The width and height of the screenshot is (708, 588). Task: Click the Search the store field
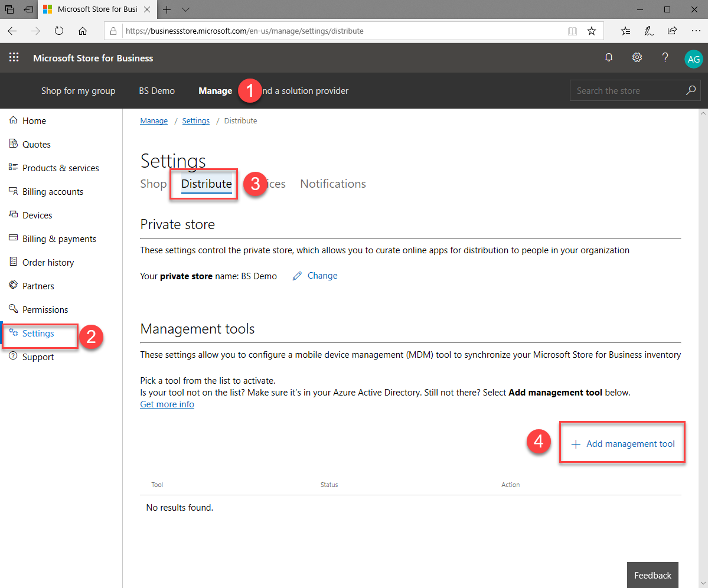(635, 91)
